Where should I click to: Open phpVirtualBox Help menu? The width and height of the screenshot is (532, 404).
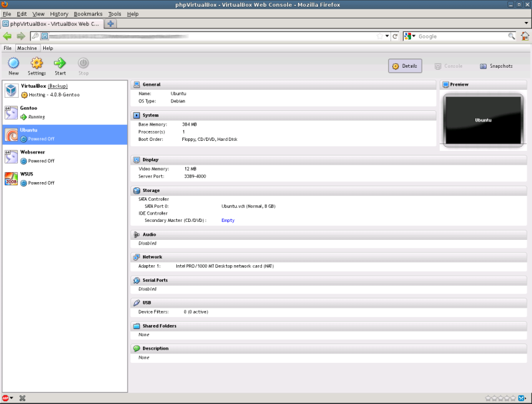coord(48,48)
